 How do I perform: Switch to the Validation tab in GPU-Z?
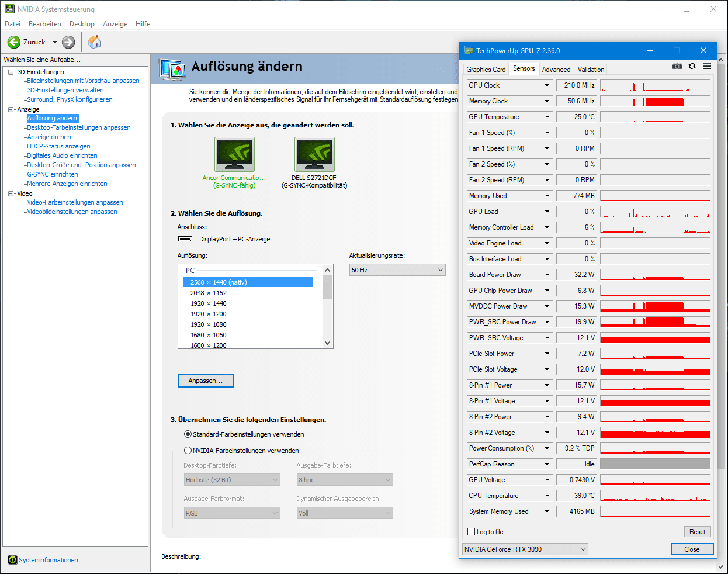[591, 70]
